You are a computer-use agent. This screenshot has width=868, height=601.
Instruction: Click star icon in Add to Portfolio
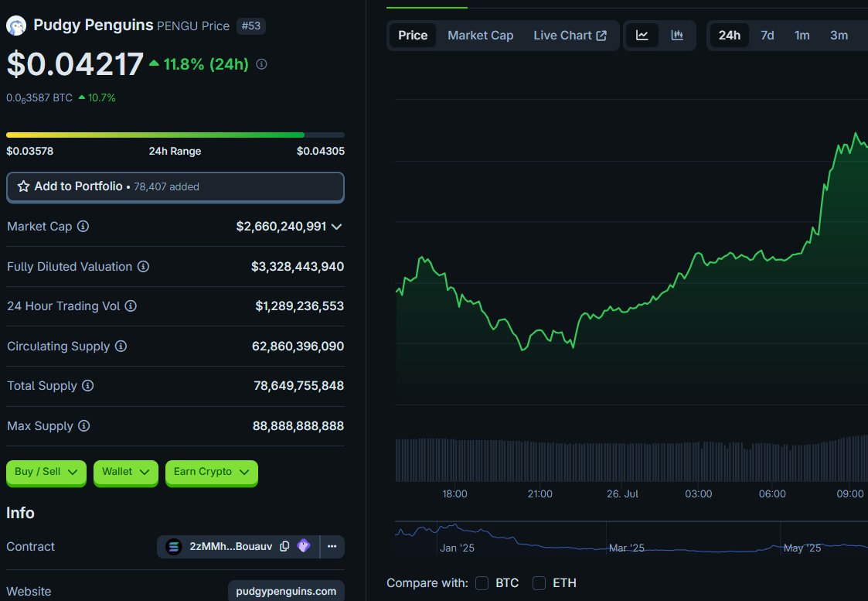coord(23,186)
